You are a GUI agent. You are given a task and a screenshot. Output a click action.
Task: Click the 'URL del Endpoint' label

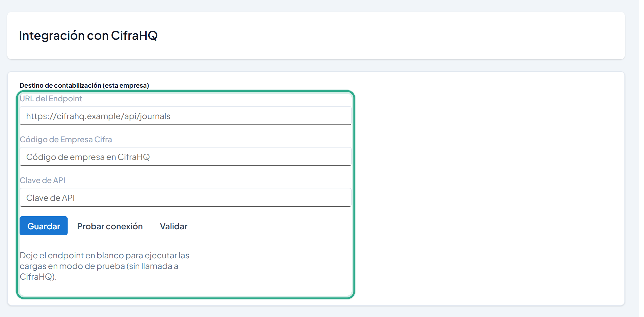click(51, 99)
